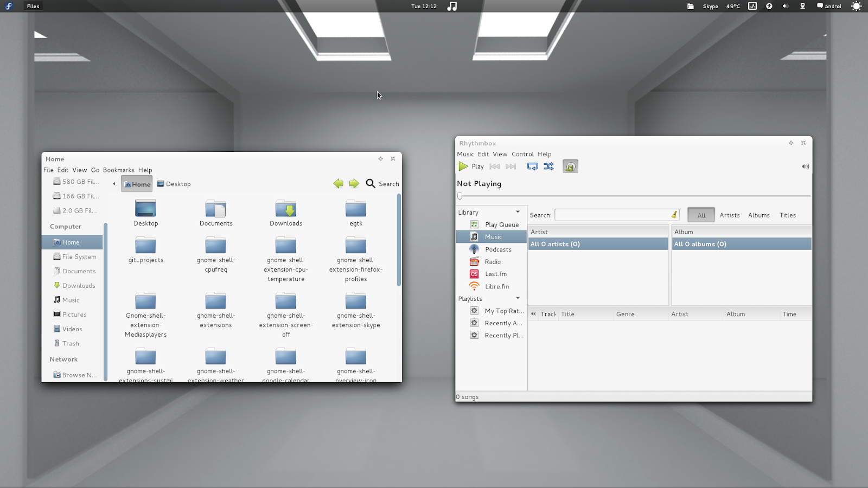Image resolution: width=868 pixels, height=488 pixels.
Task: Toggle the browse pane icon in Rhythmbox
Action: (570, 166)
